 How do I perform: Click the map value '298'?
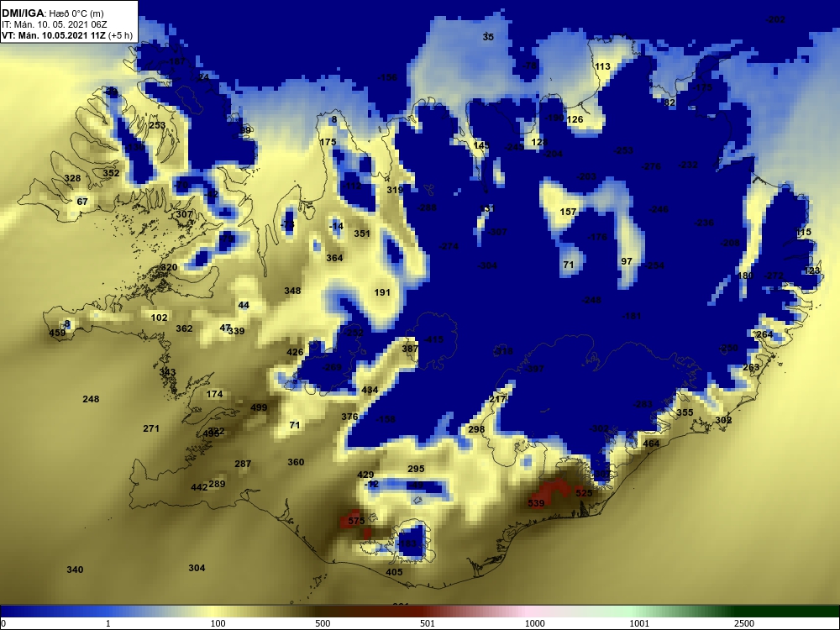pos(476,429)
